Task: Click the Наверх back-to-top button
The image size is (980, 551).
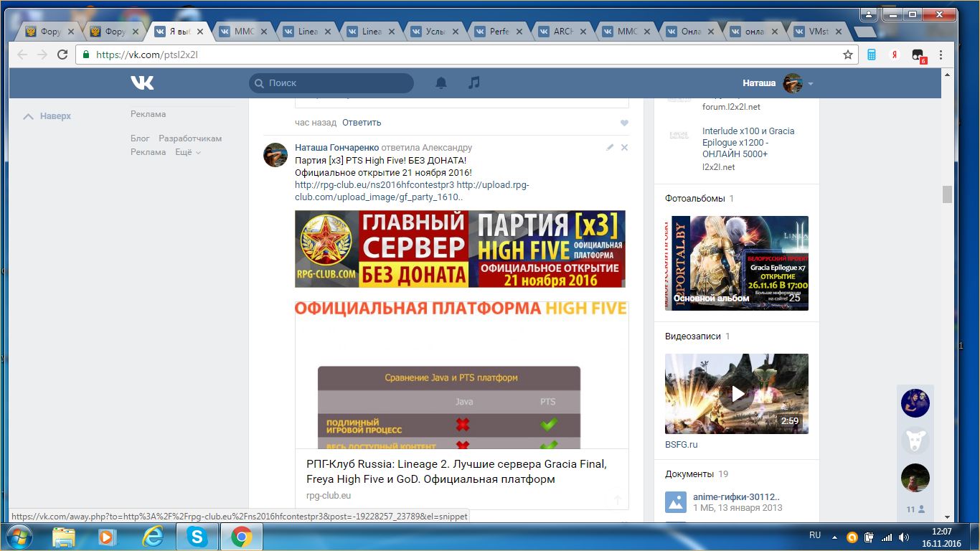Action: (48, 116)
